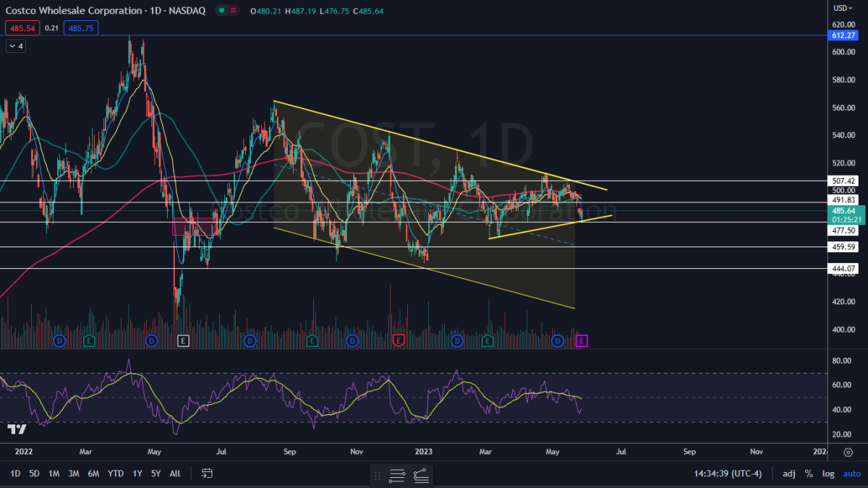868x488 pixels.
Task: Click the open price O480.21 value
Action: pos(265,12)
